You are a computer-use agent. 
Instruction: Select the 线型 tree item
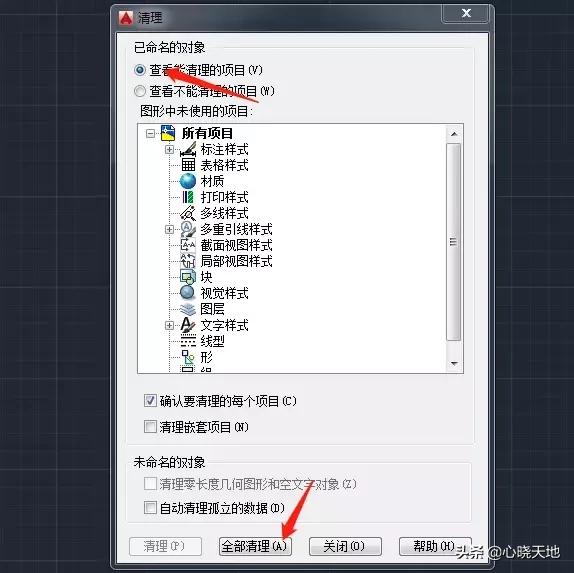[212, 341]
